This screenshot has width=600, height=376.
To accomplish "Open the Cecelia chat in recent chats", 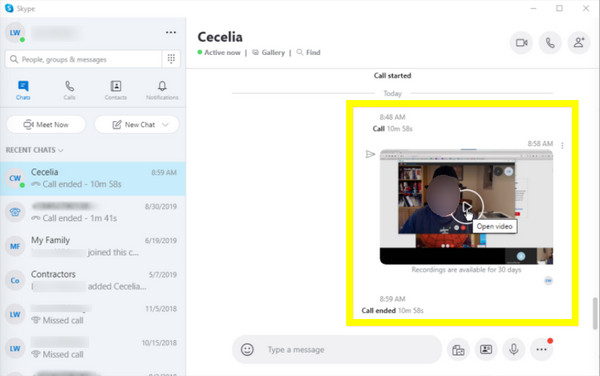I will 93,178.
